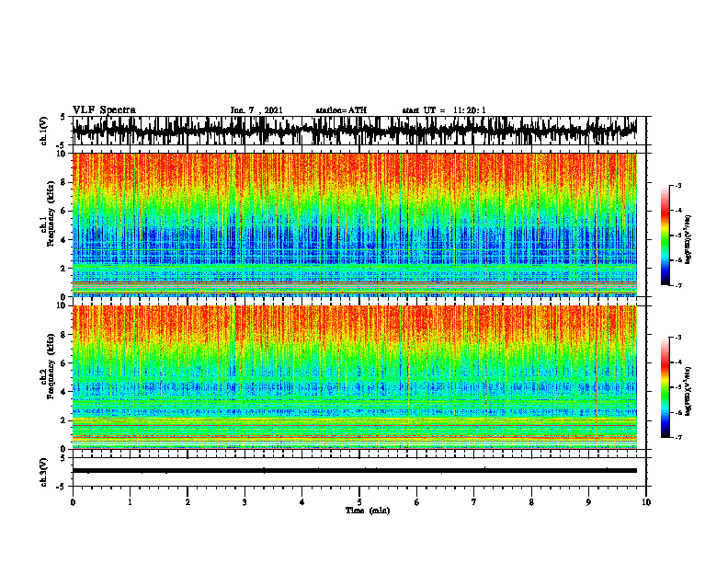
Task: Click the "6" kHz tick on ch.1 frequency axis
Action: (63, 211)
